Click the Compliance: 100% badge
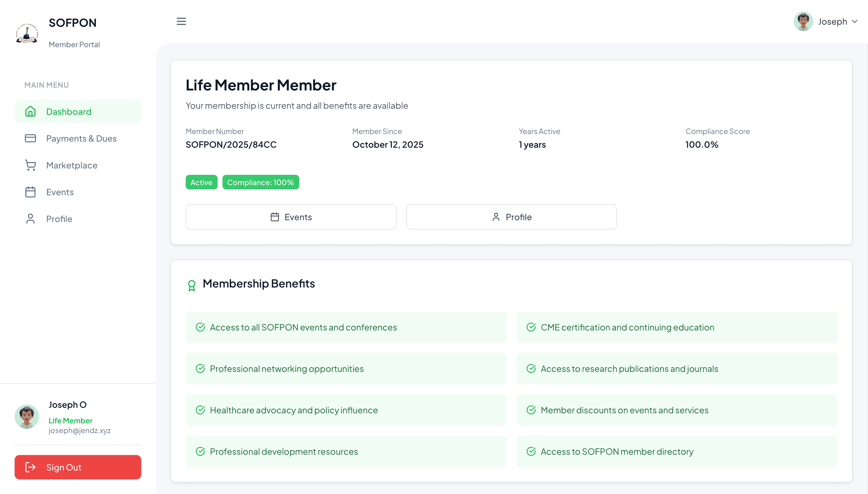The image size is (868, 494). 261,182
